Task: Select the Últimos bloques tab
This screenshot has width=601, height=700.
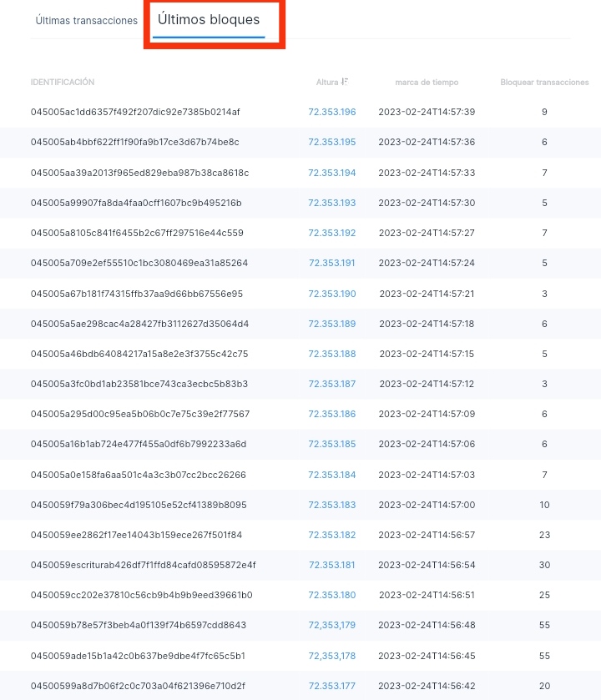Action: (209, 20)
